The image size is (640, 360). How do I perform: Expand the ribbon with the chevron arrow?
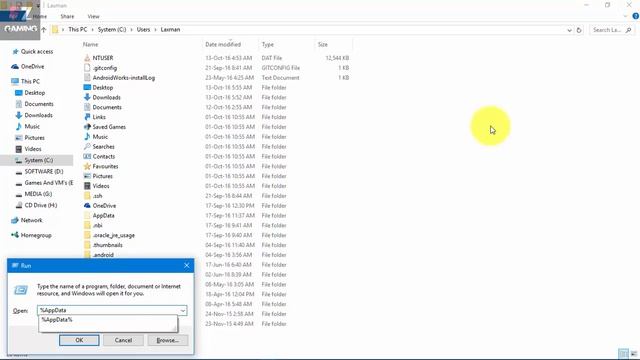tap(625, 16)
